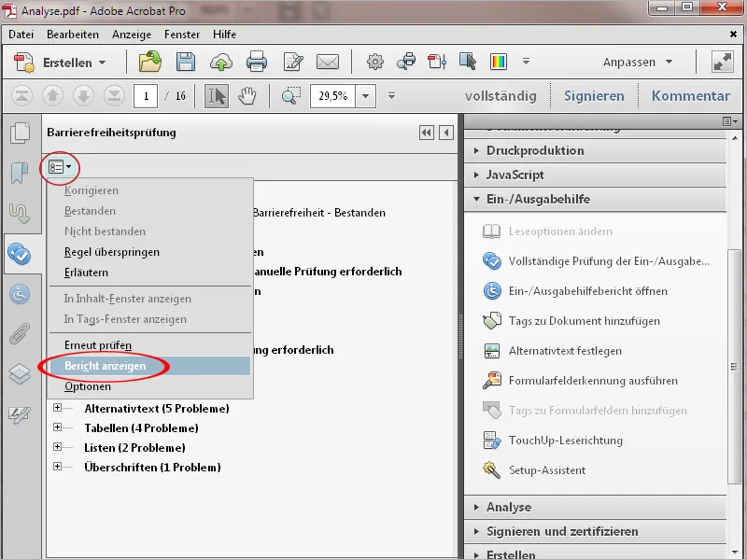Expand the JavaScript section
The height and width of the screenshot is (560, 747).
pyautogui.click(x=595, y=175)
